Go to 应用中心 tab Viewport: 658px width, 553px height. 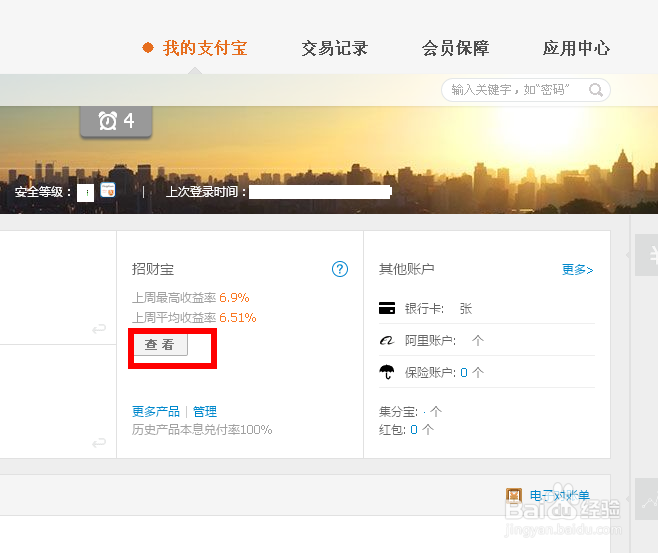pos(576,48)
